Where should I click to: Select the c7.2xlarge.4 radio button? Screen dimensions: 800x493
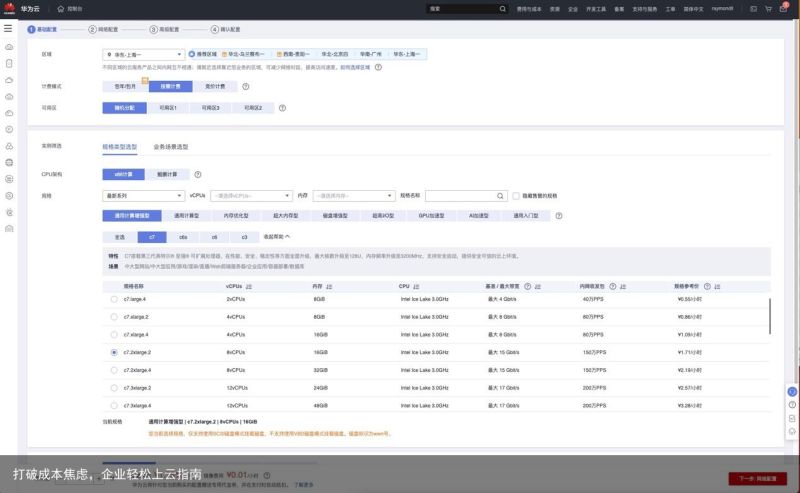point(114,371)
